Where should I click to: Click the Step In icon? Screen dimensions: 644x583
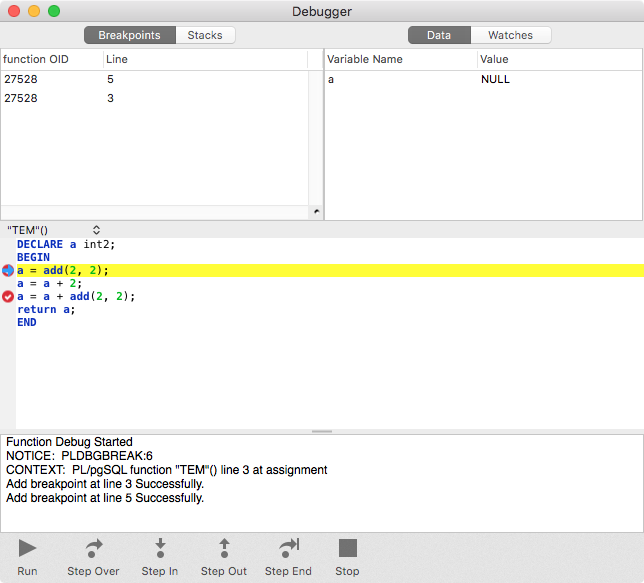[x=160, y=548]
